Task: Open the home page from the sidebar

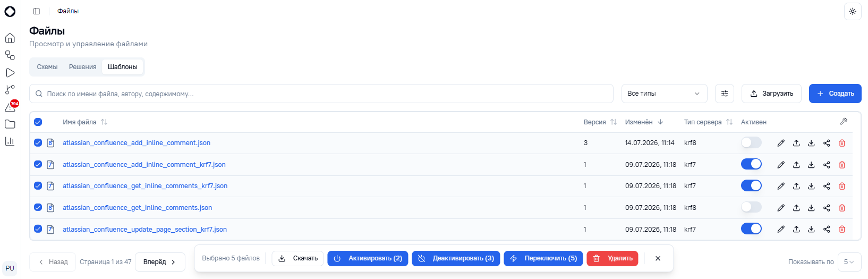Action: click(10, 38)
